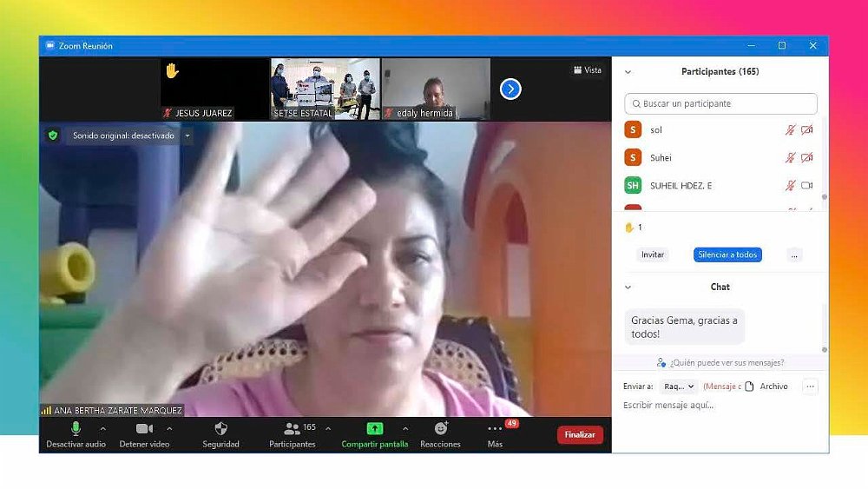Click the red Finalizar button
Viewport: 868px width, 489px height.
(580, 434)
